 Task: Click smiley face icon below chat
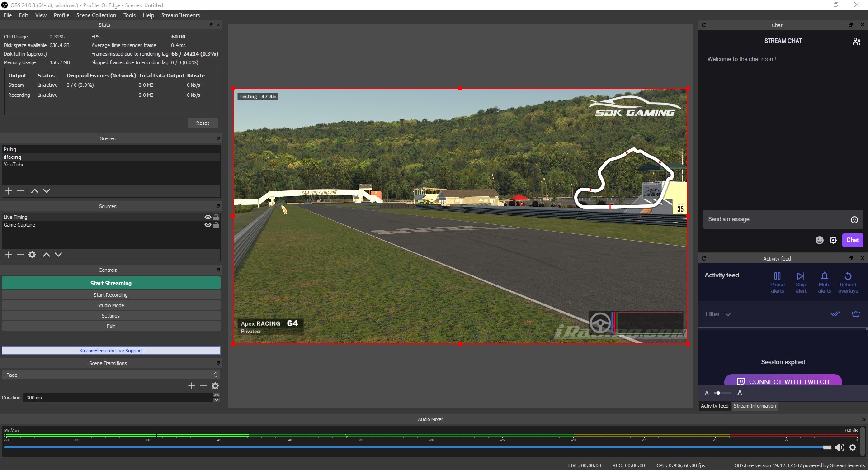click(x=819, y=240)
